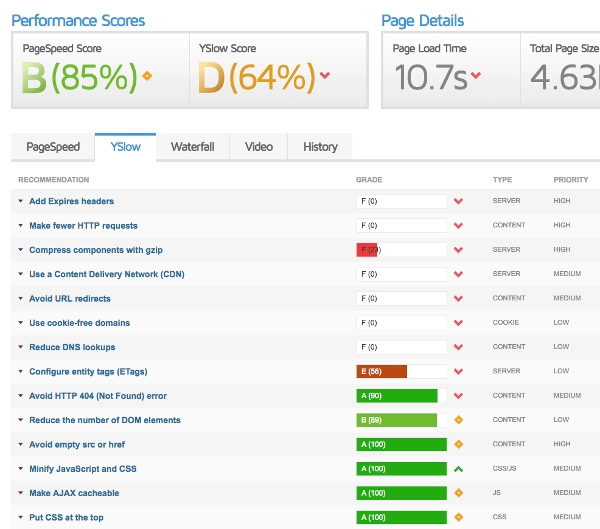Image resolution: width=600 pixels, height=529 pixels.
Task: Click the down trend icon for gzip compression
Action: (x=458, y=250)
